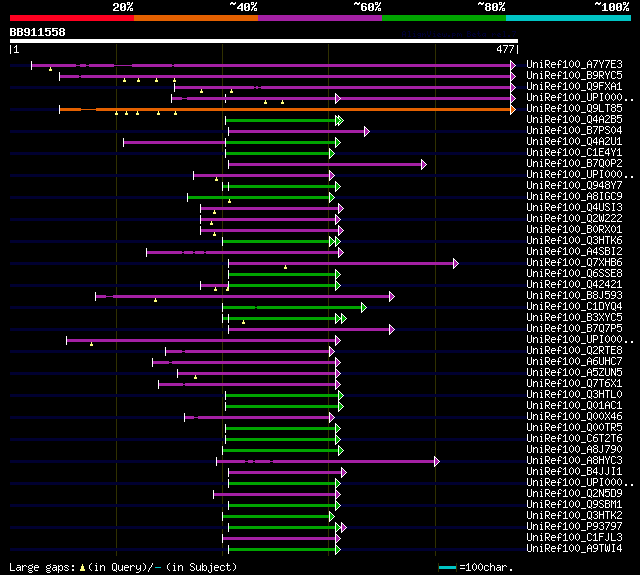The width and height of the screenshot is (640, 575).
Task: Select the UniRef100_Q7XHB6 label
Action: point(574,263)
